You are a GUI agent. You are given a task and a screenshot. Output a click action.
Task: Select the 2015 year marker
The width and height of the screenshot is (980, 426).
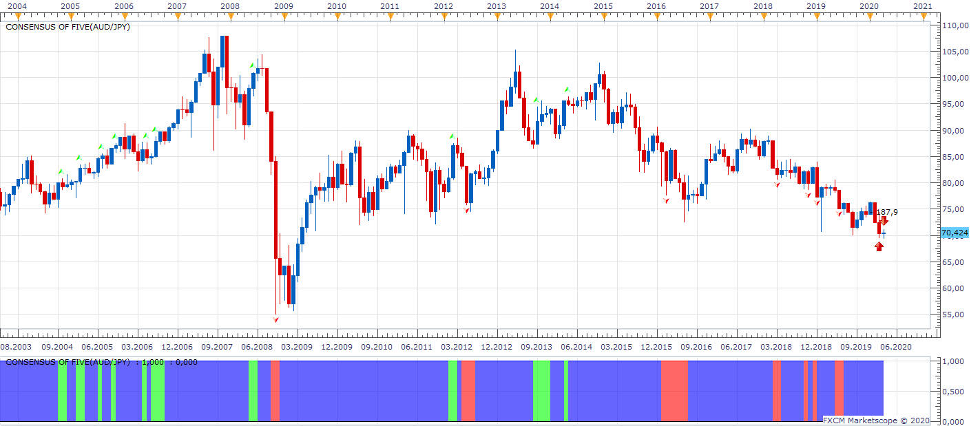pos(603,6)
